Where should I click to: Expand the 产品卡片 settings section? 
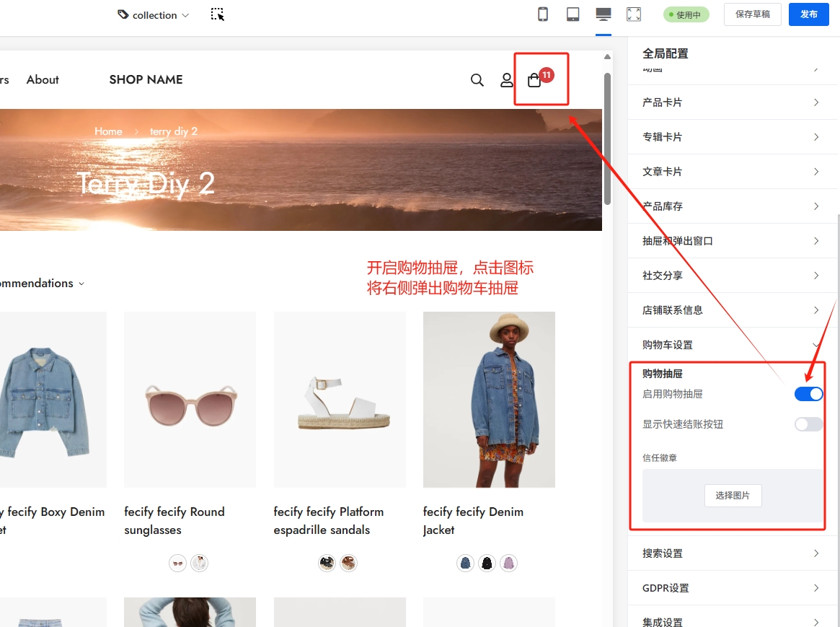732,102
